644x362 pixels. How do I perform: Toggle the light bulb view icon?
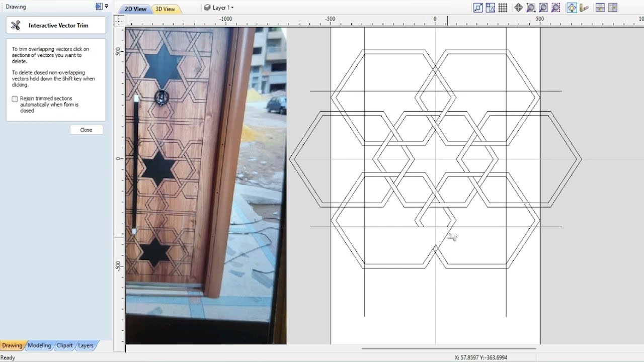point(572,8)
